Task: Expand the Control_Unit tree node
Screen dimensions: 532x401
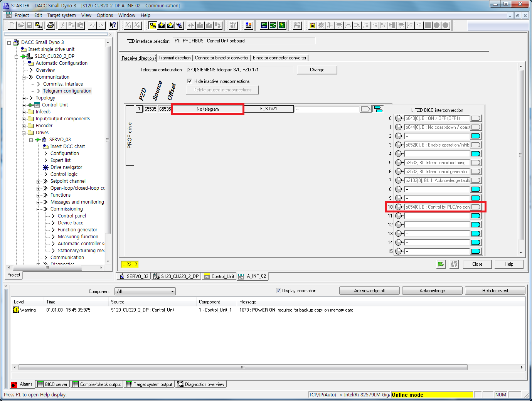Action: (x=24, y=105)
